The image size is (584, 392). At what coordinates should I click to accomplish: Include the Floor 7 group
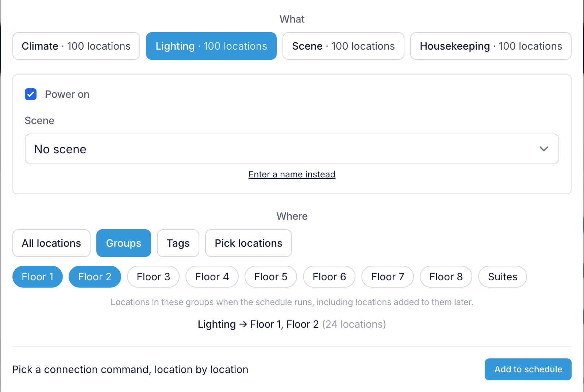click(x=388, y=277)
